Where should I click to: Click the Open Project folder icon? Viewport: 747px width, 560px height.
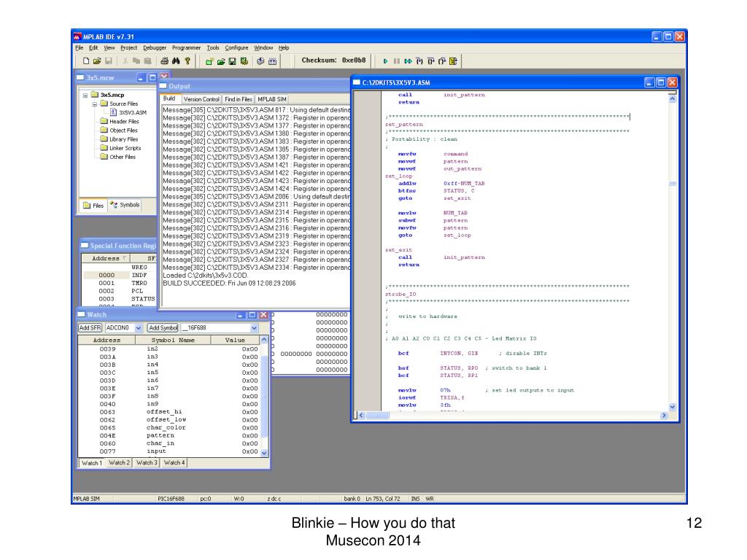coord(221,61)
